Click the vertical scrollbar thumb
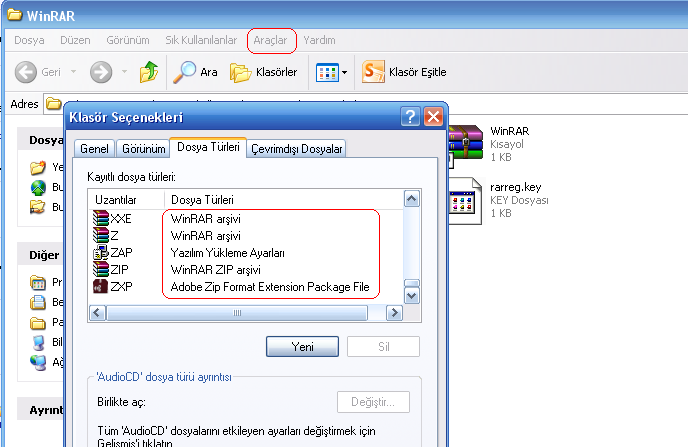688x447 pixels. click(412, 283)
